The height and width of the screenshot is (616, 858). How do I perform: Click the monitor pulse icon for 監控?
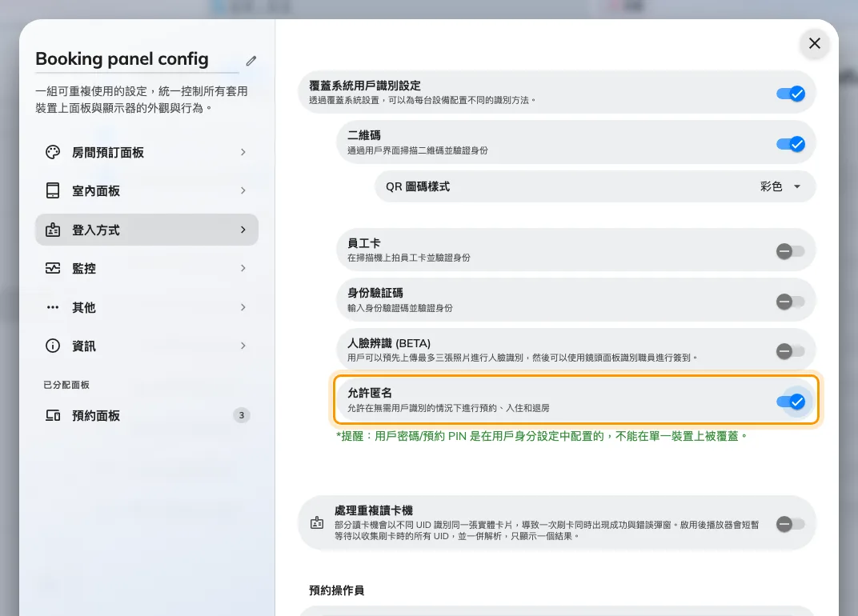[x=53, y=268]
